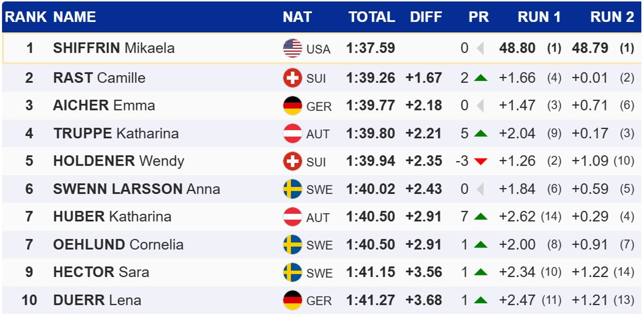Image resolution: width=644 pixels, height=314 pixels.
Task: Sort by the RUN 1 column header
Action: coord(539,17)
